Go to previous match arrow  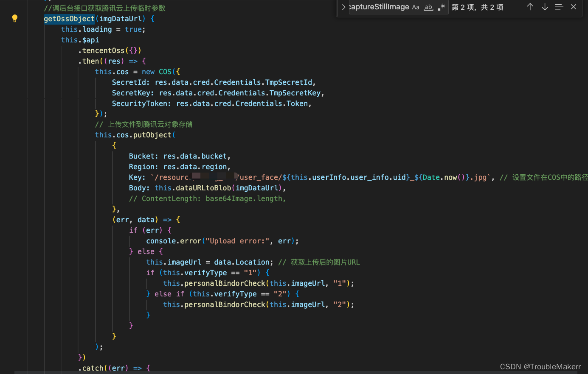pyautogui.click(x=530, y=7)
